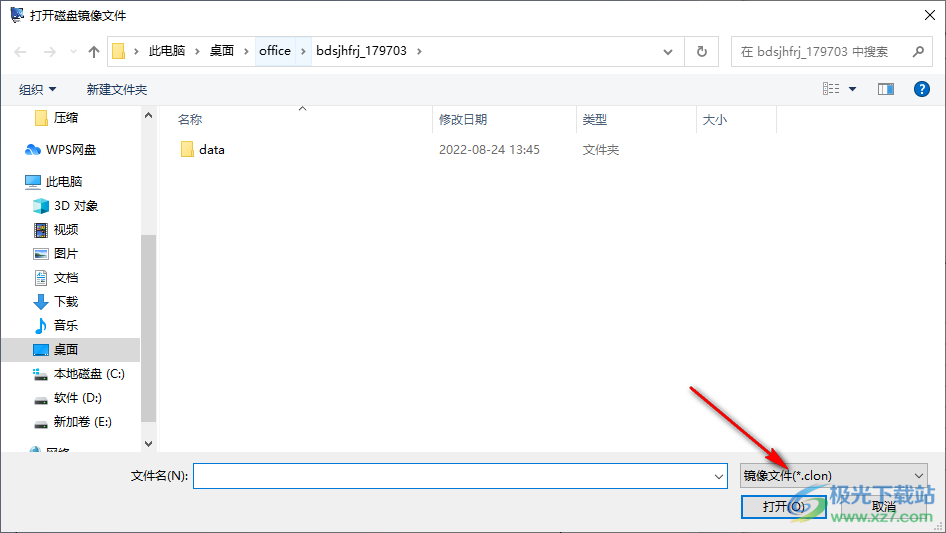Click type cell 文件夹 for data
This screenshot has width=946, height=533.
(601, 150)
